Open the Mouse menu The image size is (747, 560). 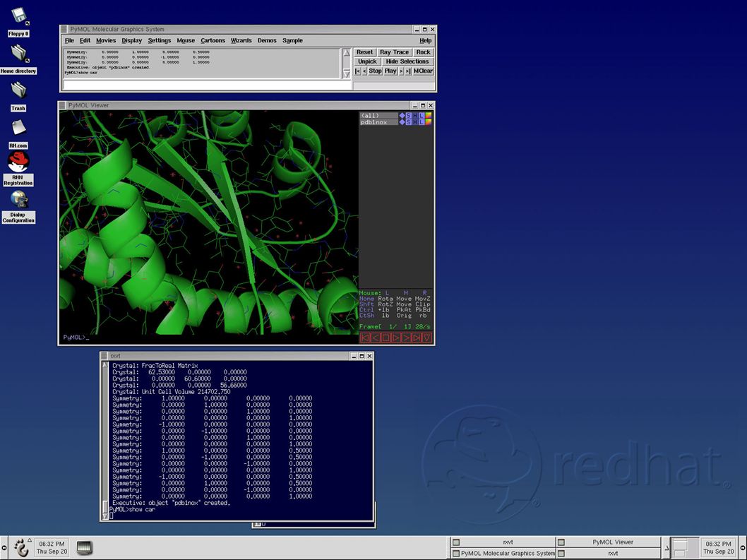click(186, 40)
